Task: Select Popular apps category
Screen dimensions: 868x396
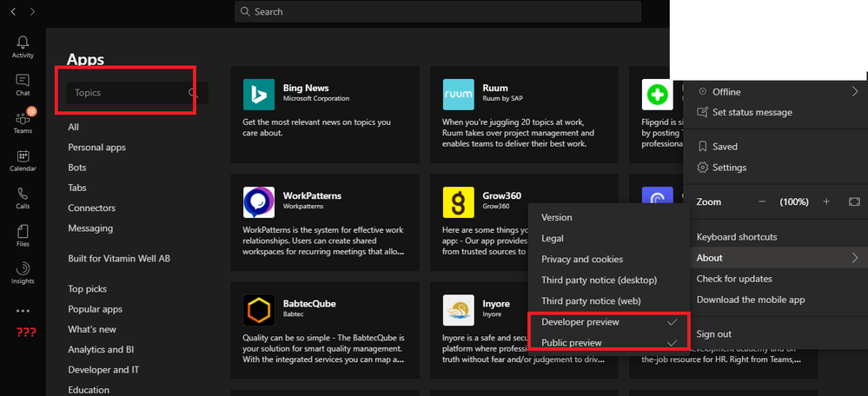Action: pyautogui.click(x=96, y=309)
